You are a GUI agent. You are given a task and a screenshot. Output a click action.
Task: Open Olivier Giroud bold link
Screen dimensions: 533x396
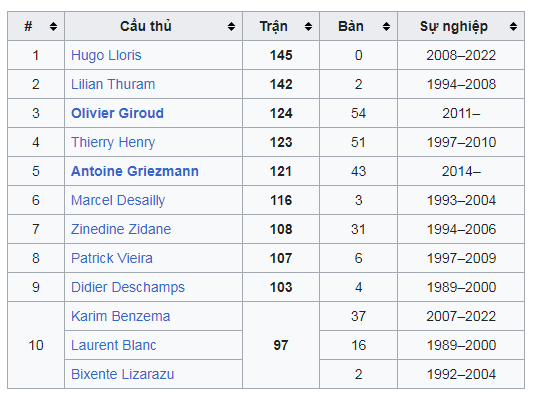pos(117,113)
